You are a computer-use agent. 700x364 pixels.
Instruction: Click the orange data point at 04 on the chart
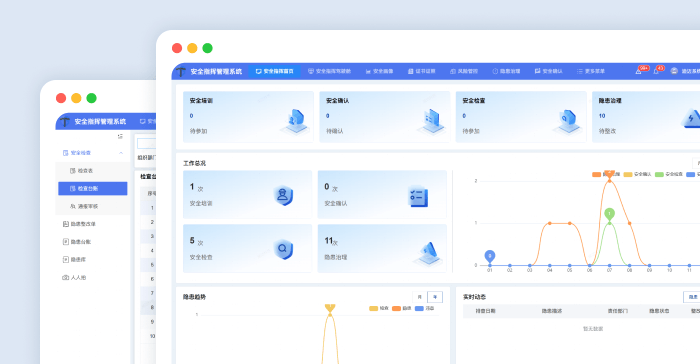550,223
